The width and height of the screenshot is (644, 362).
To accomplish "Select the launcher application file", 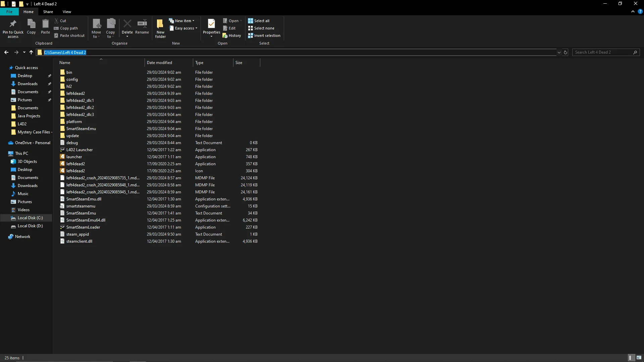I will pyautogui.click(x=74, y=157).
